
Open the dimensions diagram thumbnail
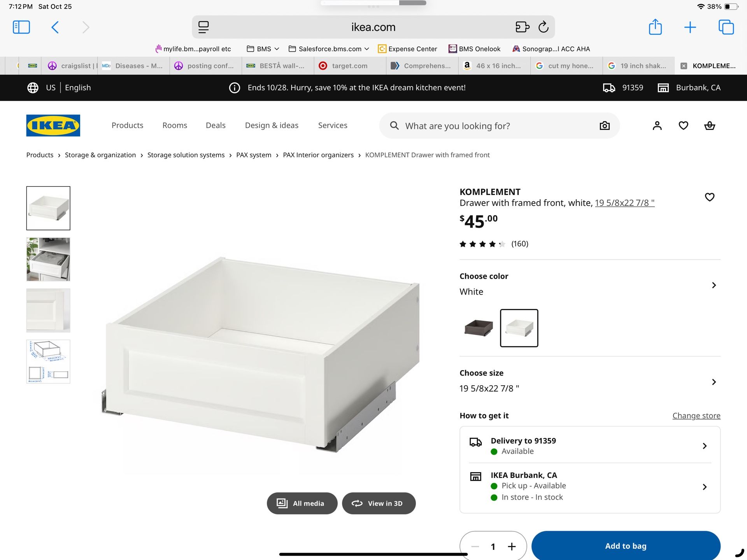(x=48, y=362)
